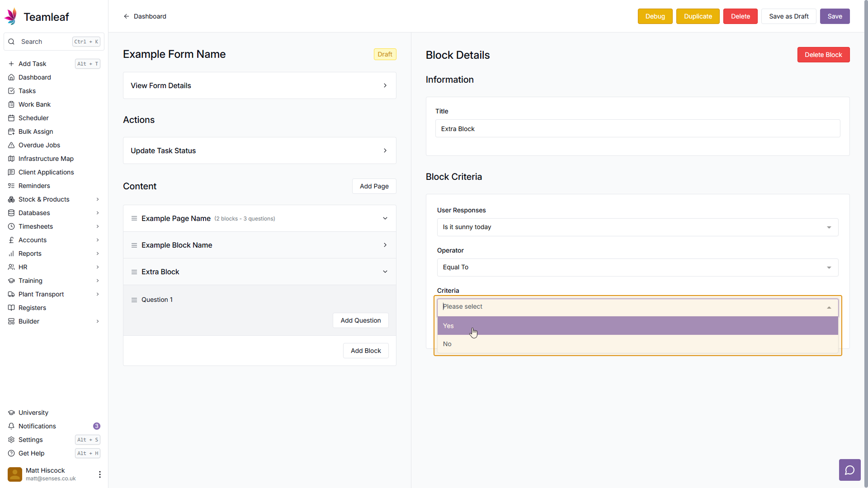Click the Infrastructure Map sidebar icon
Image resolution: width=868 pixels, height=488 pixels.
pos(11,159)
